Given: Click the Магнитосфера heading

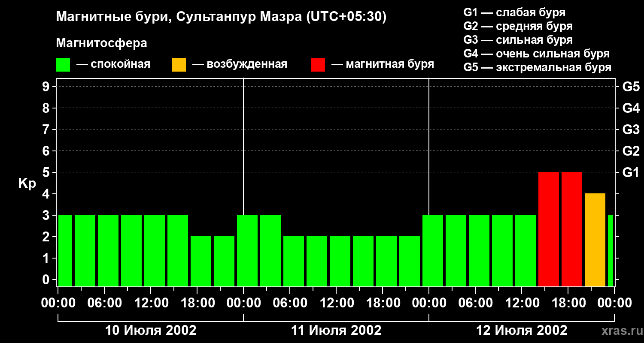Looking at the screenshot, I should point(101,43).
